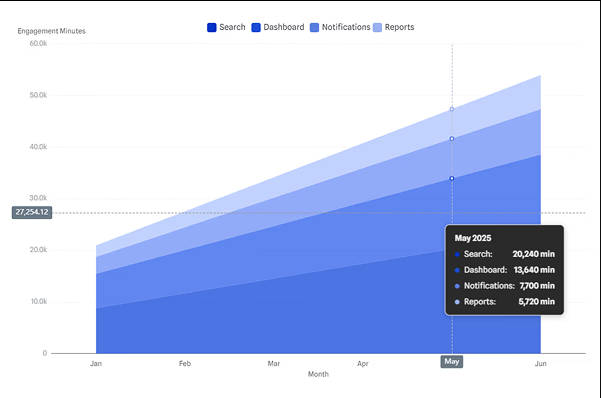601x398 pixels.
Task: Toggle the Notifications series swatch in legend
Action: click(314, 28)
